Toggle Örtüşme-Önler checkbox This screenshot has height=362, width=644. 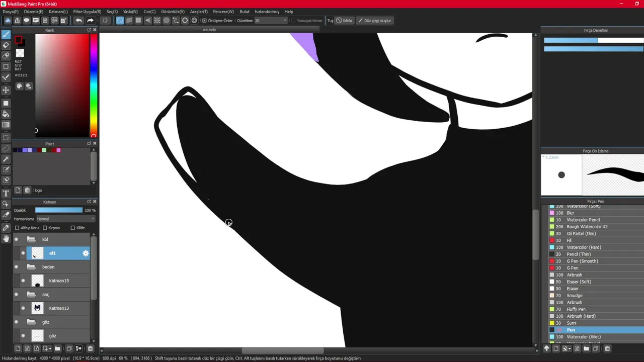[x=204, y=21]
